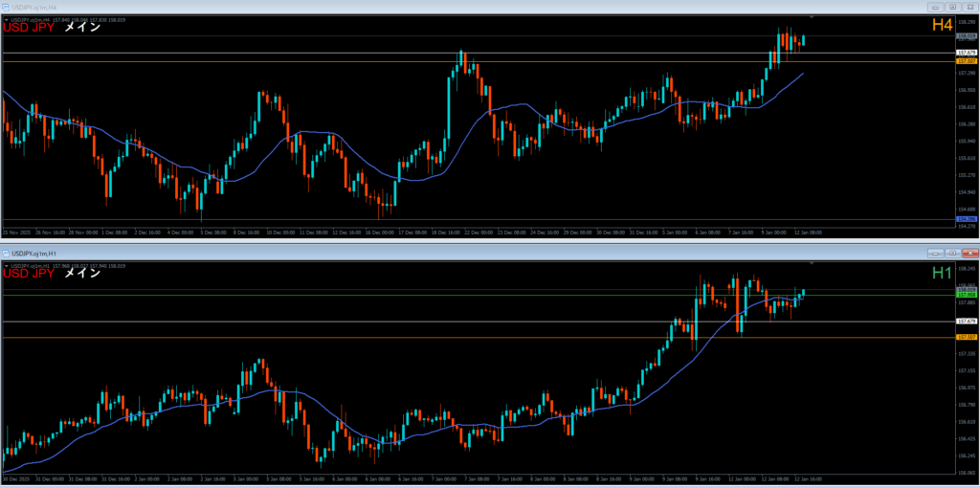
Task: Expand the small arrow beside USDJPY.oj1m,H4 label
Action: [x=5, y=19]
